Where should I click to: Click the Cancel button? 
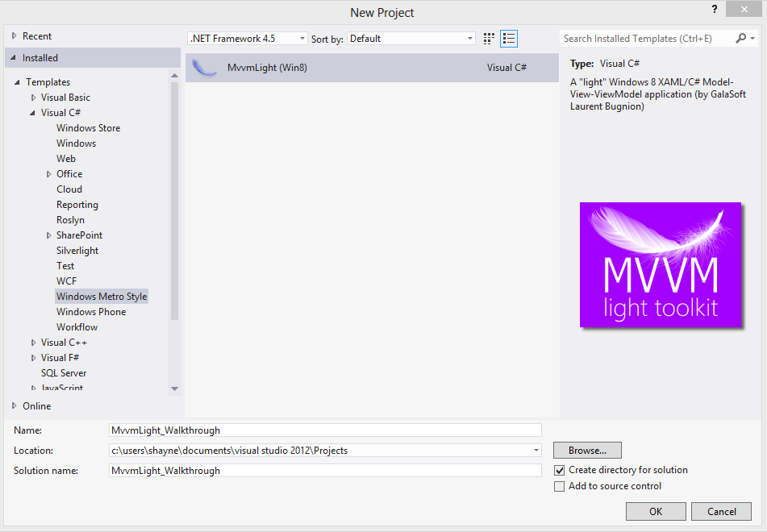tap(722, 512)
